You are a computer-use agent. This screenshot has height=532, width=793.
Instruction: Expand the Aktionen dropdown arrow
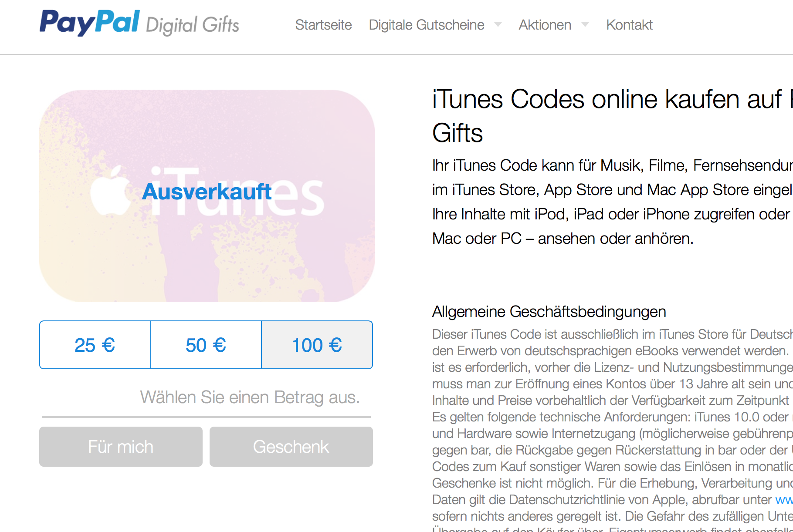click(585, 24)
